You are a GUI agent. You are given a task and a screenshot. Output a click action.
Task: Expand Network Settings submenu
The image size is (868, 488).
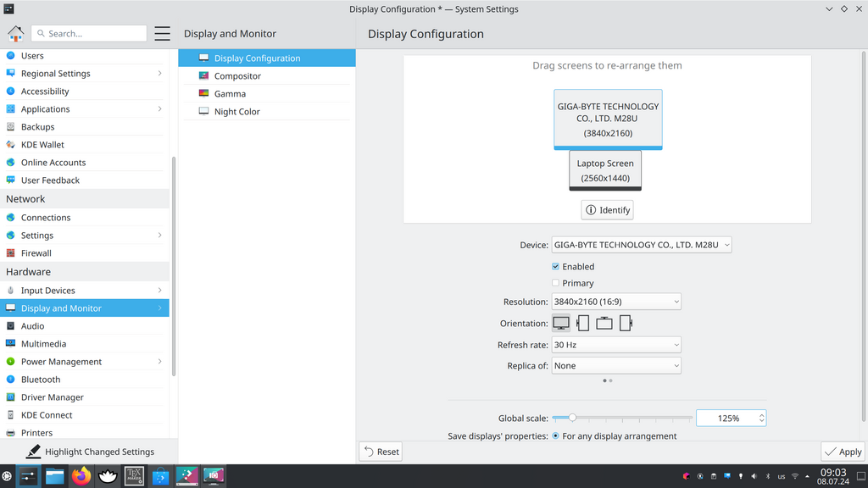click(x=159, y=236)
